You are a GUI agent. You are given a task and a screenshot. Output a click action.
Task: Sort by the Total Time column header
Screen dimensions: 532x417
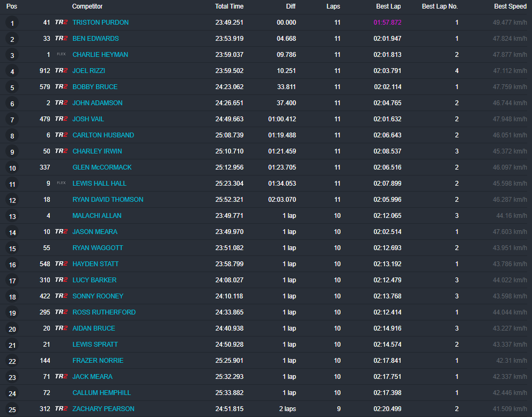(x=229, y=6)
